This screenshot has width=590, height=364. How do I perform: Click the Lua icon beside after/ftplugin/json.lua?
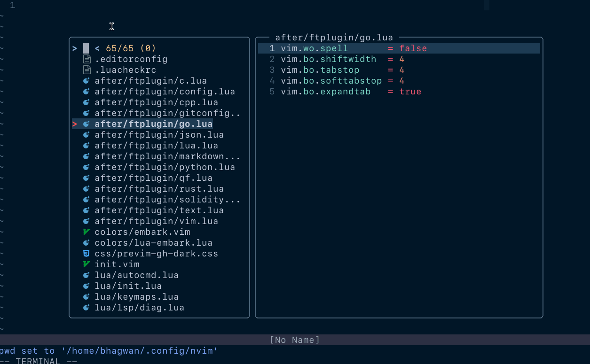87,135
